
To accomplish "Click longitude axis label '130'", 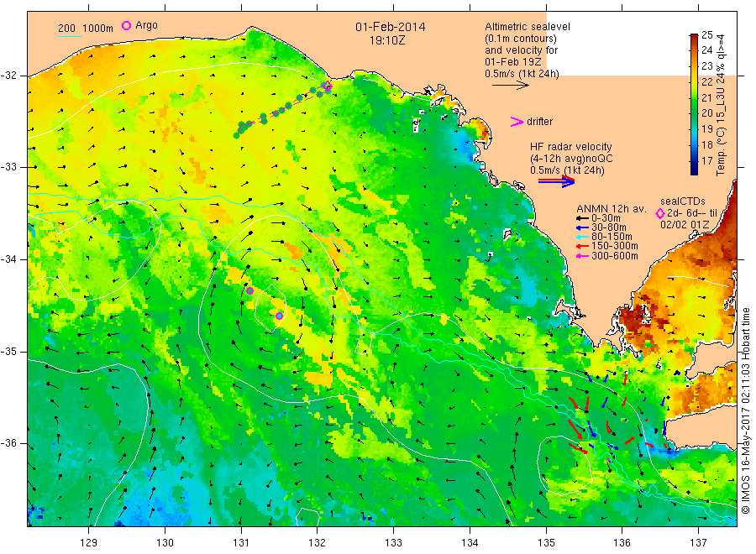I will pyautogui.click(x=165, y=543).
